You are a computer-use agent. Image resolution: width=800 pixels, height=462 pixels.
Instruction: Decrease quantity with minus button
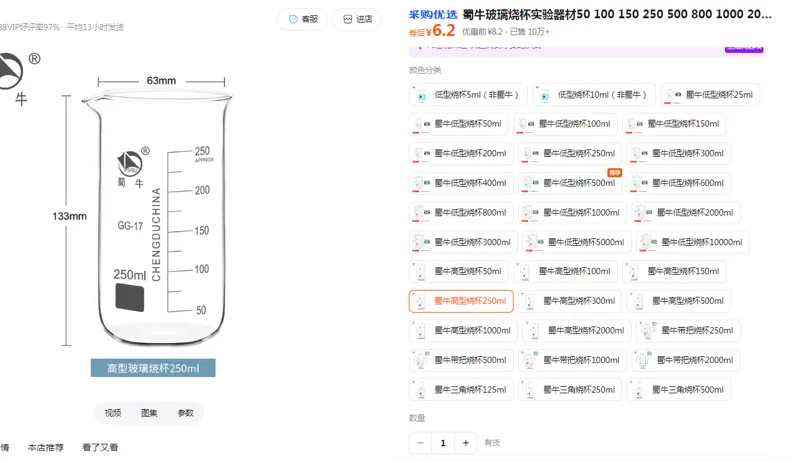[420, 443]
